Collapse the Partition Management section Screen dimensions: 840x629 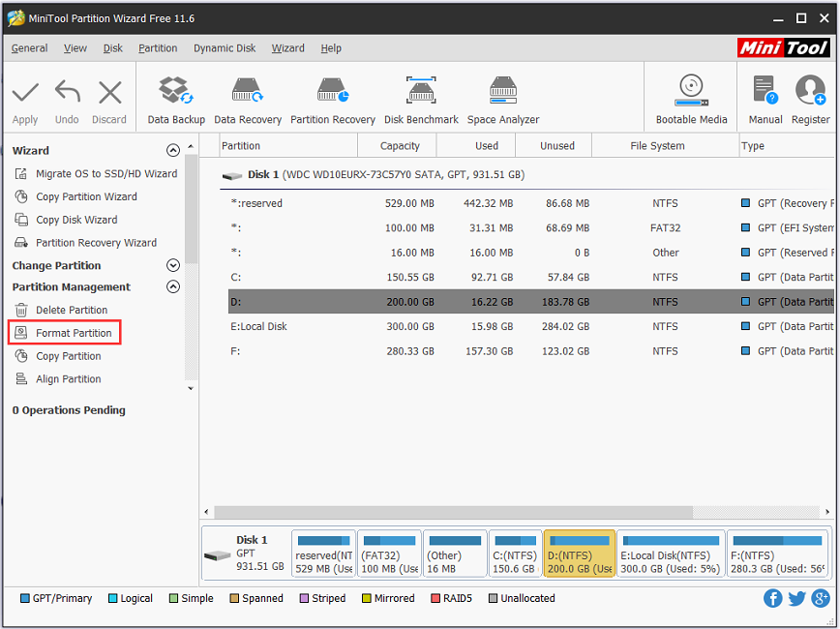pyautogui.click(x=172, y=286)
